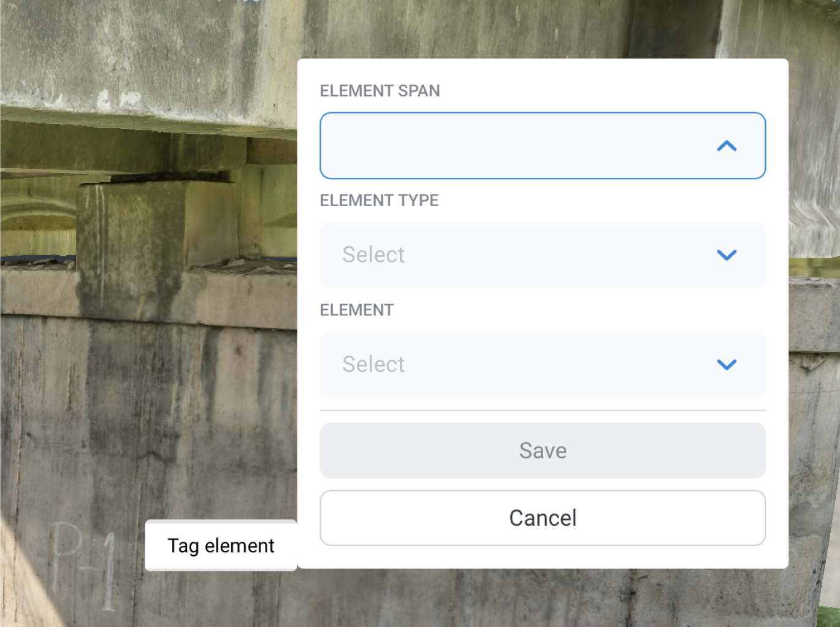
Task: Click the ELEMENT TYPE label
Action: tap(380, 201)
